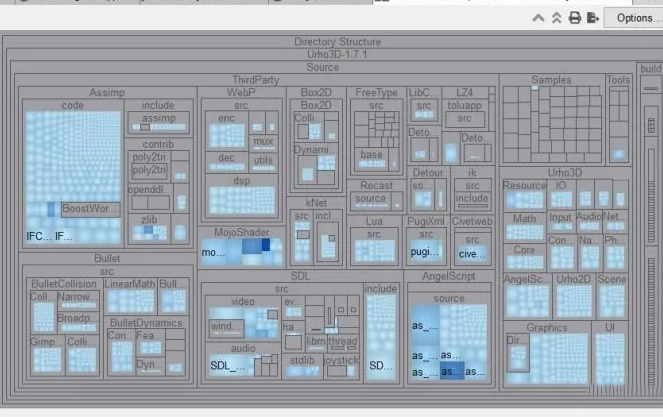Select the mo... file in MojoShader
Screen dimensions: 663x417
[213, 253]
